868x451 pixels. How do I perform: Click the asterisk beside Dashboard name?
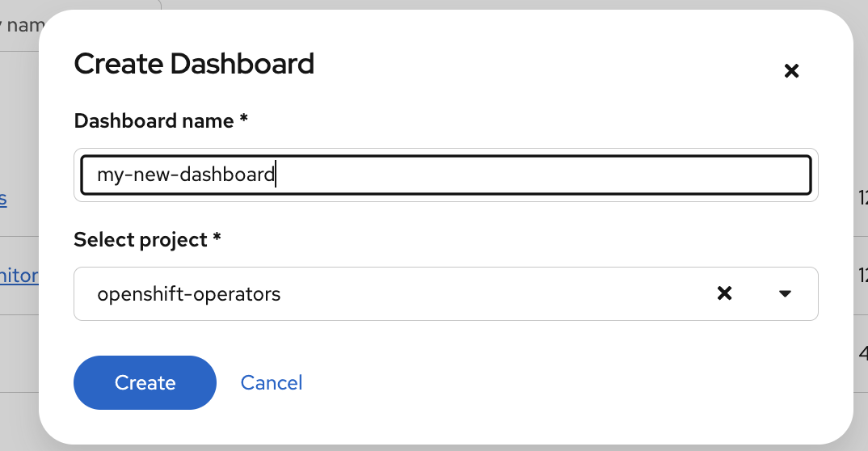pos(243,121)
